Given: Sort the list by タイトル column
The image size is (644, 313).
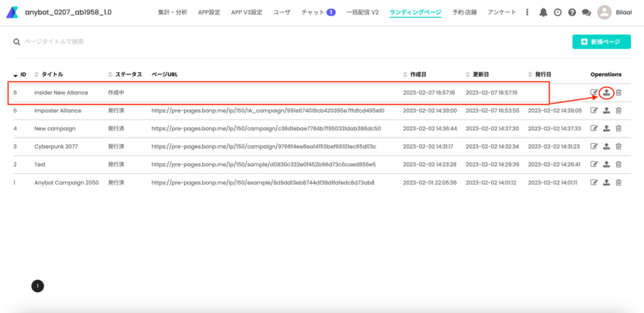Looking at the screenshot, I should click(52, 74).
